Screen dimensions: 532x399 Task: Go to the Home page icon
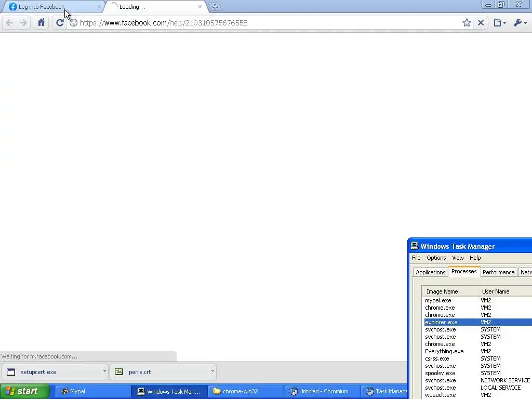pyautogui.click(x=41, y=23)
